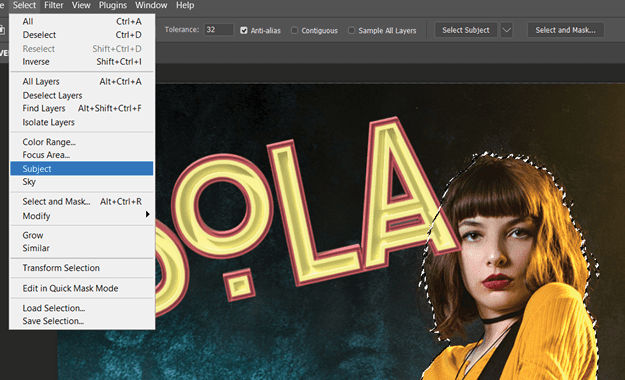This screenshot has width=625, height=380.
Task: Choose Grow from the Select menu
Action: coord(82,235)
